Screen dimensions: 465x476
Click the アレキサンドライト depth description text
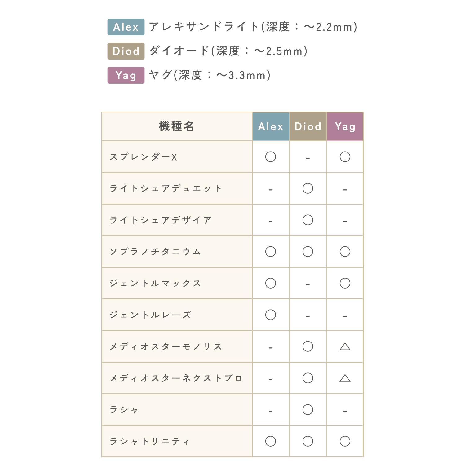point(253,27)
